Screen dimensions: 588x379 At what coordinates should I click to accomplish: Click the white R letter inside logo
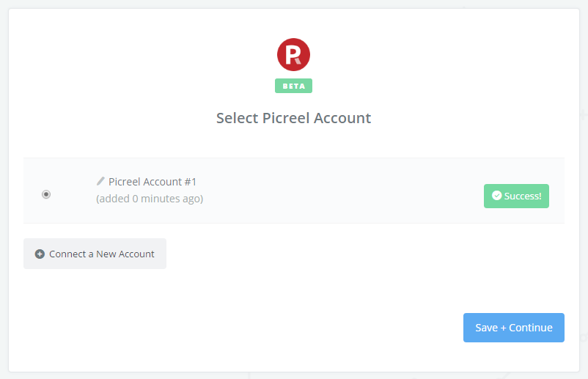(x=293, y=55)
